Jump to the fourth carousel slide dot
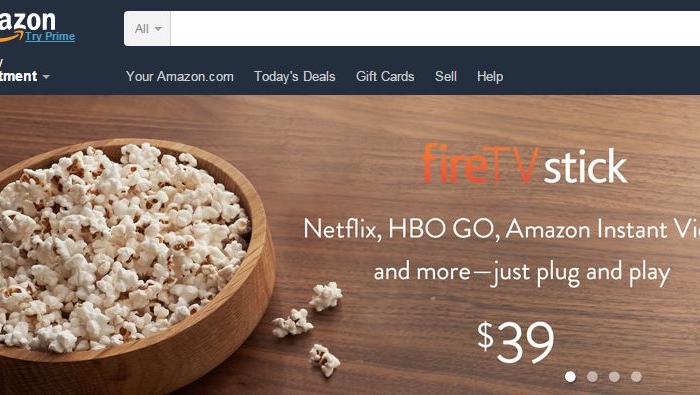700x395 pixels. pos(637,377)
